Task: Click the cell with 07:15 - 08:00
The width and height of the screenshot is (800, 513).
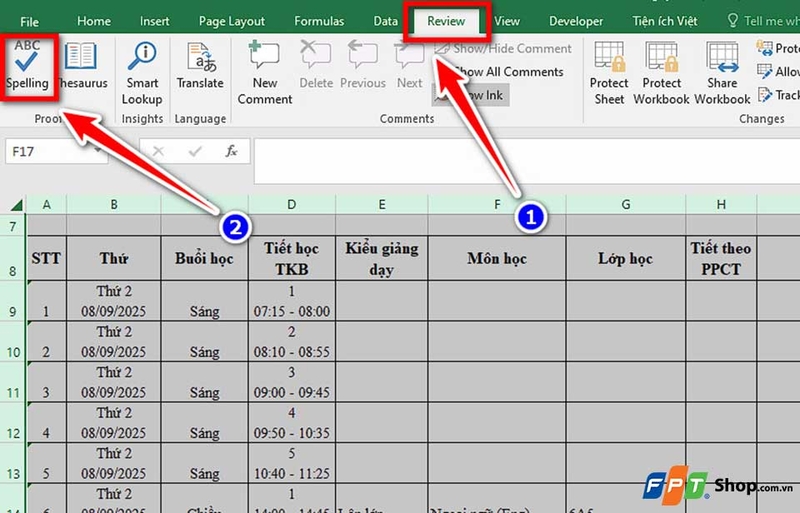Action: click(x=291, y=301)
